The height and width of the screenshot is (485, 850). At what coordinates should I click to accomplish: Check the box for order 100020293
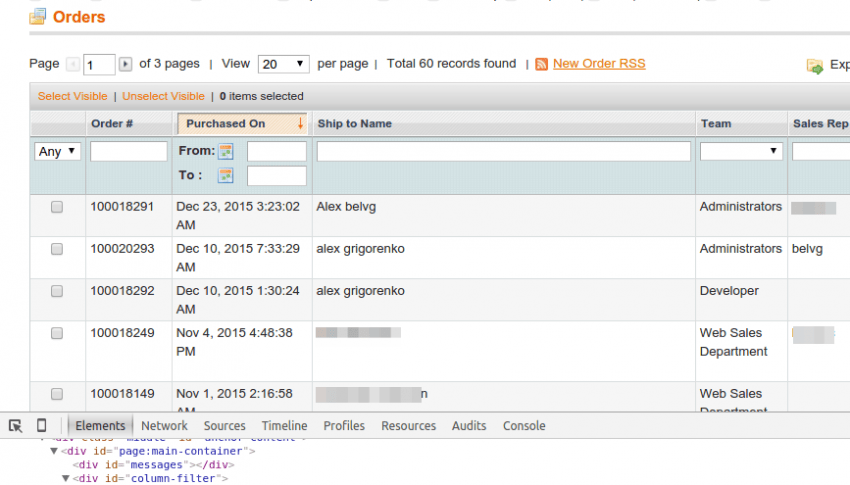57,249
